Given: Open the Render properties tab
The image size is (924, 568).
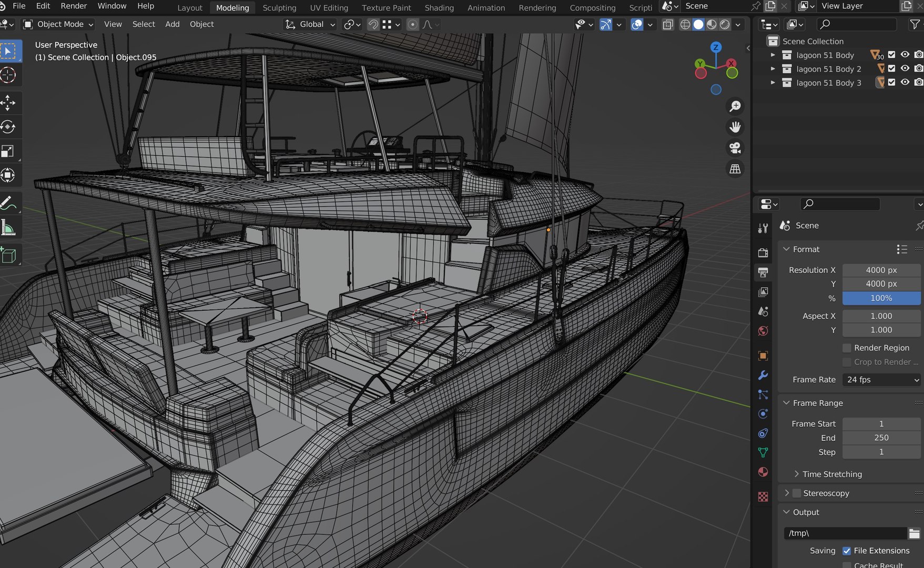Looking at the screenshot, I should (763, 253).
